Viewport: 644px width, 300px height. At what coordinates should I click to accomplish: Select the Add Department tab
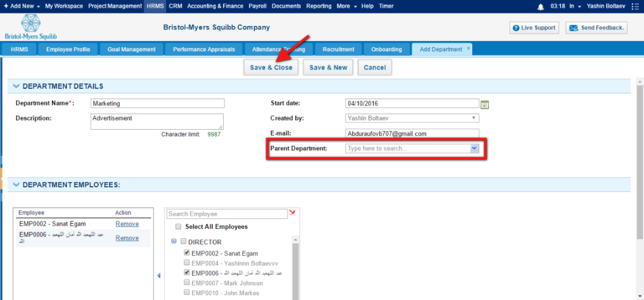pos(441,50)
